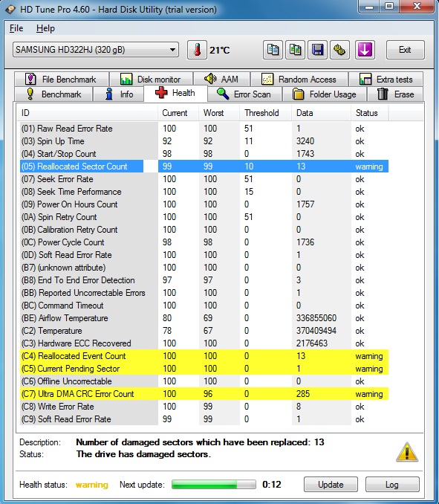439x504 pixels.
Task: Open the options tools icon
Action: coord(339,50)
